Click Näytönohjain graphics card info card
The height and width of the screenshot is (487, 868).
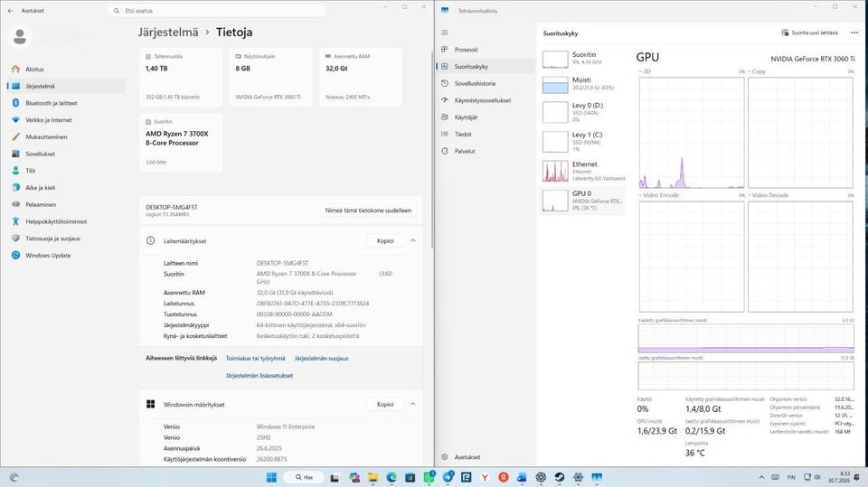(270, 77)
